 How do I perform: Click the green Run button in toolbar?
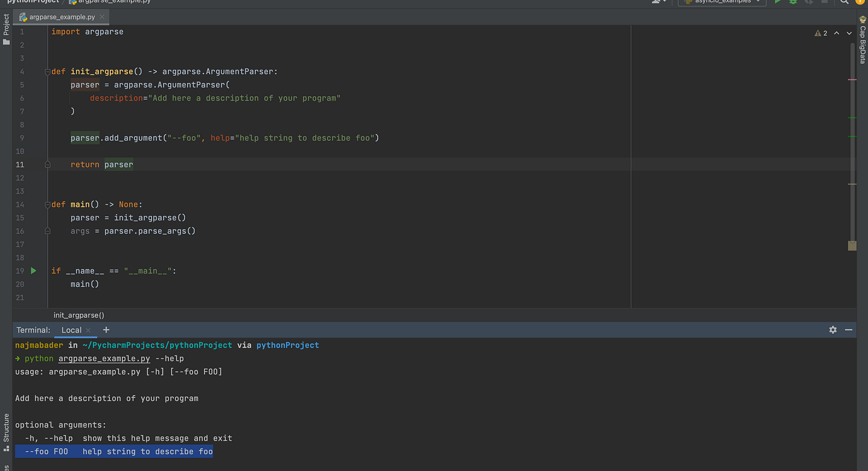pyautogui.click(x=778, y=2)
